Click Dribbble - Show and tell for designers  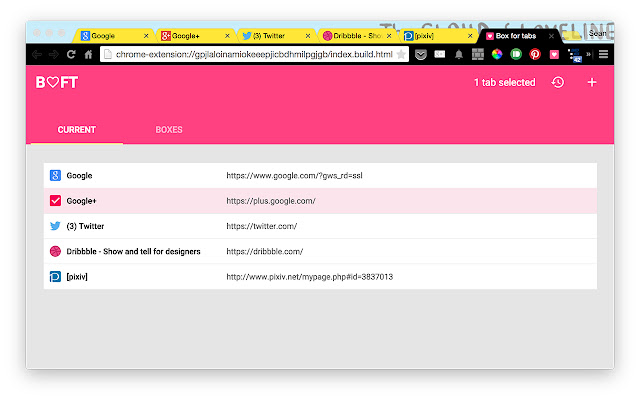(133, 251)
